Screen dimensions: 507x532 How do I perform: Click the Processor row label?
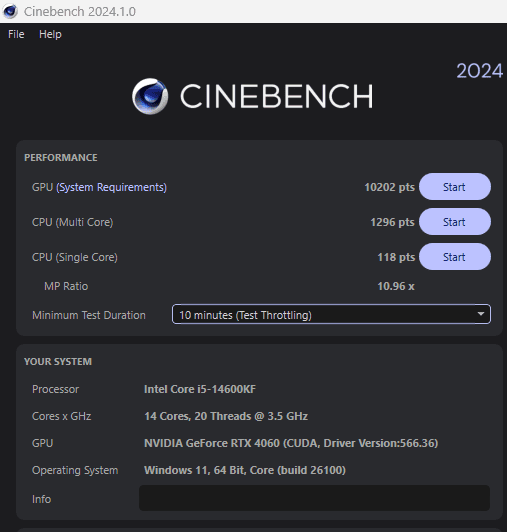tap(55, 389)
